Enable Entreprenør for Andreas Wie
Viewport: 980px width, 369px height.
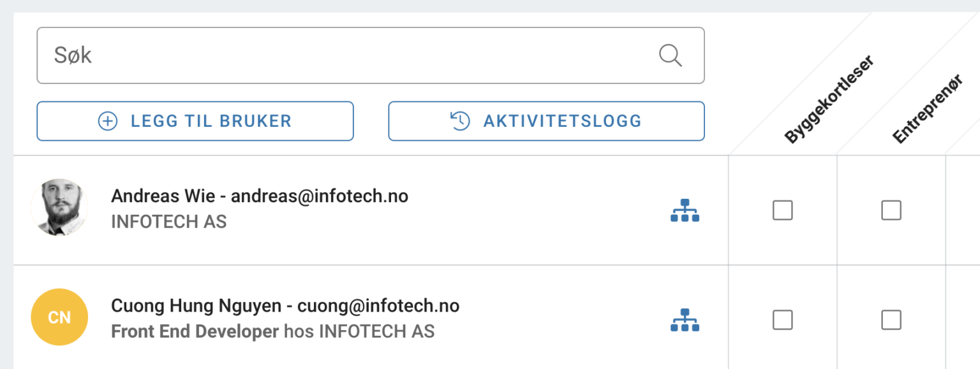coord(891,210)
